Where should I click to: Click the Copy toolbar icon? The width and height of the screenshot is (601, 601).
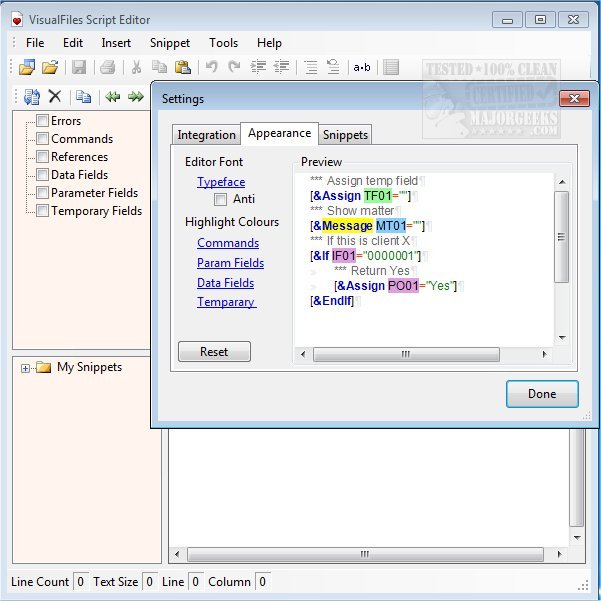click(x=159, y=67)
